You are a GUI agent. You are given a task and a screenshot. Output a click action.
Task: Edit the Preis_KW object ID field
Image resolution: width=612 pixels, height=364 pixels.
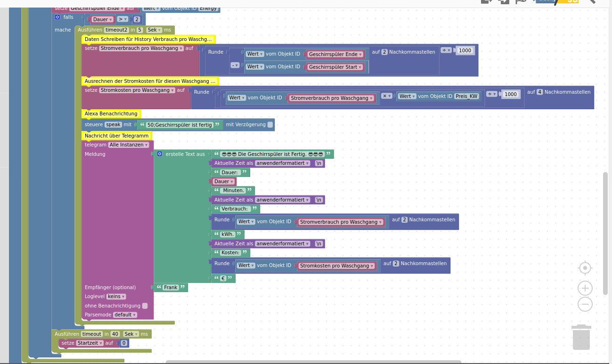tap(467, 96)
